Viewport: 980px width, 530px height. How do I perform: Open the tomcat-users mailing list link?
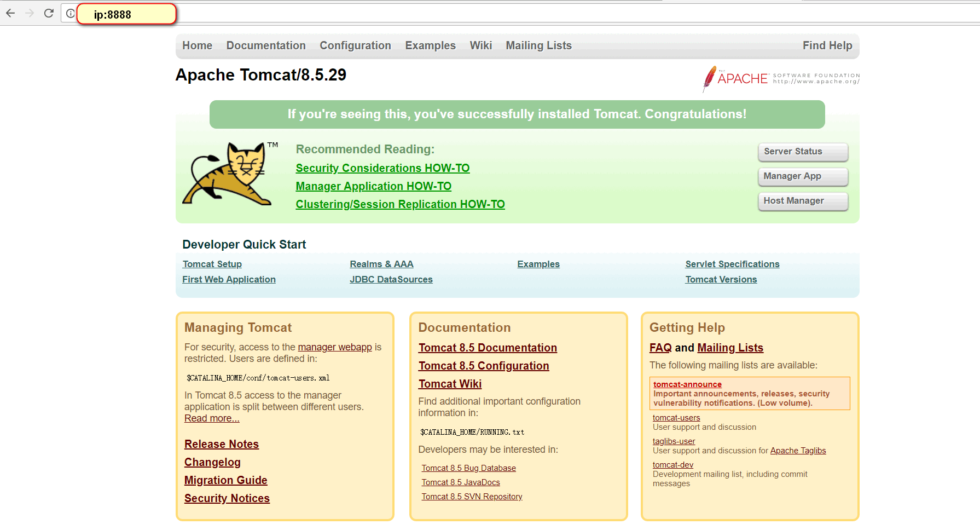pyautogui.click(x=676, y=418)
